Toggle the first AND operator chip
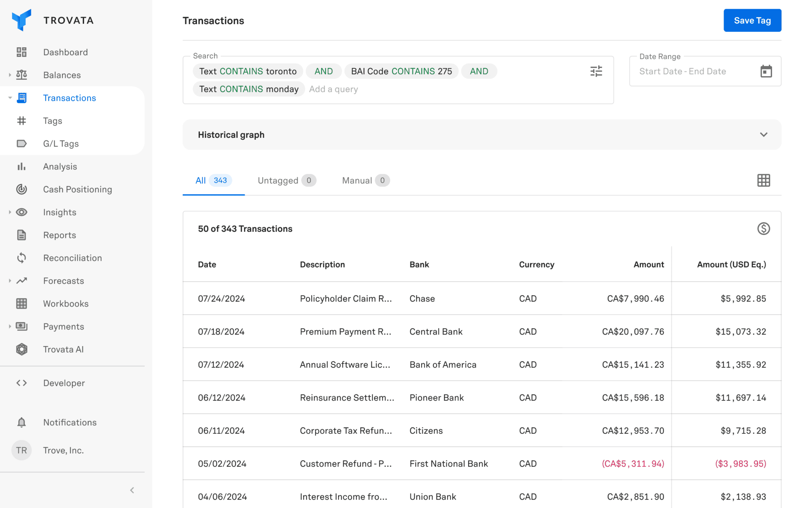 324,71
